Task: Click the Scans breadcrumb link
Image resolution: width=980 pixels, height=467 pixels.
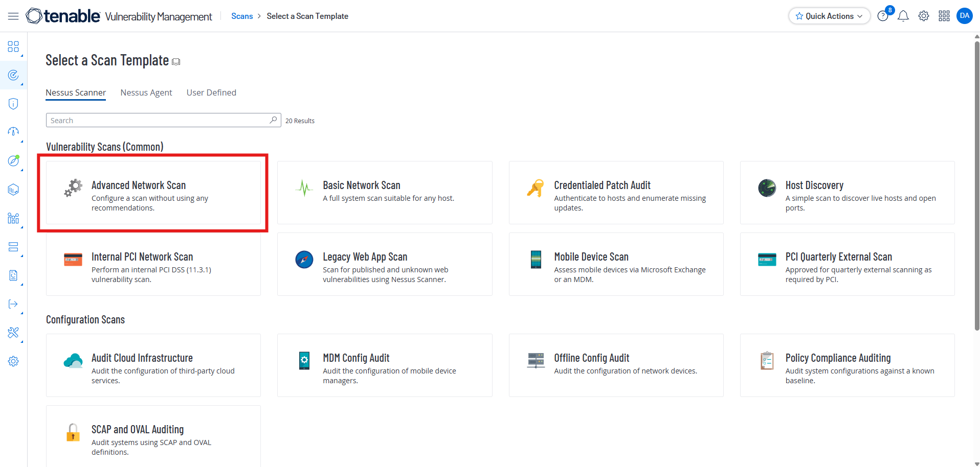Action: tap(242, 16)
